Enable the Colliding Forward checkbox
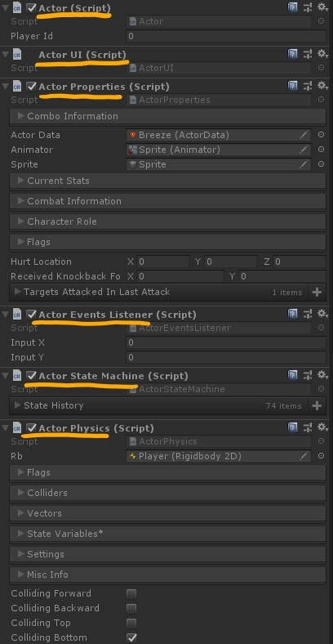The image size is (333, 644). [x=131, y=593]
